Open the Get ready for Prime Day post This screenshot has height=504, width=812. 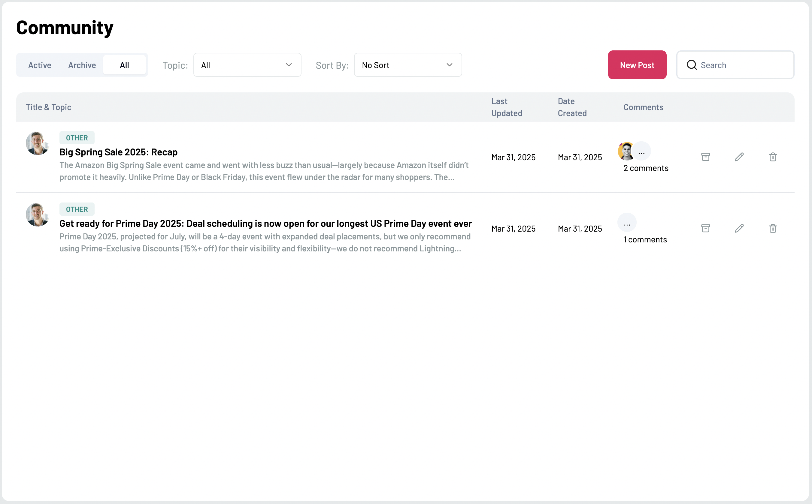[265, 223]
